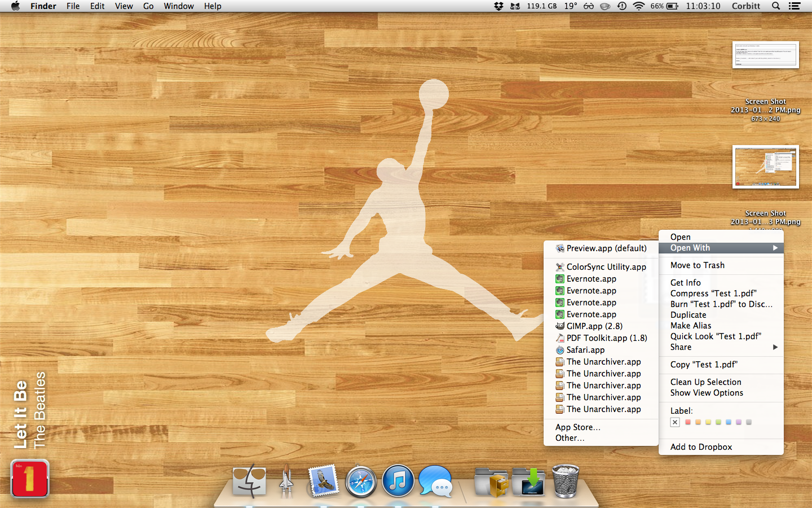The width and height of the screenshot is (812, 508).
Task: Open the View menu
Action: [124, 6]
